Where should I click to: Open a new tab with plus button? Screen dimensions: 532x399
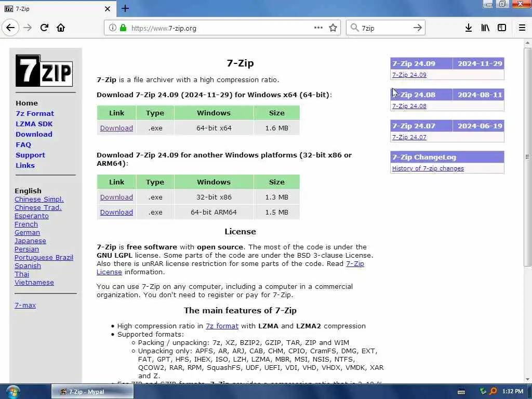coord(125,8)
